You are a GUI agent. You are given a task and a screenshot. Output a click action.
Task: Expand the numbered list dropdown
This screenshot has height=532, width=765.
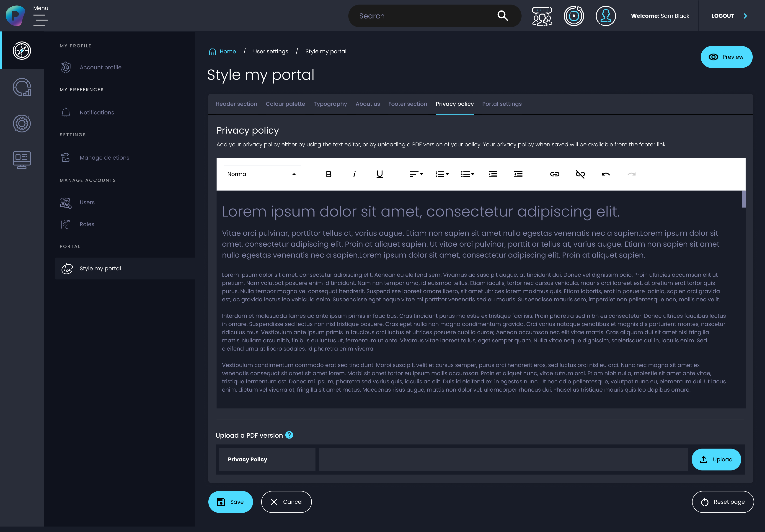pyautogui.click(x=442, y=174)
